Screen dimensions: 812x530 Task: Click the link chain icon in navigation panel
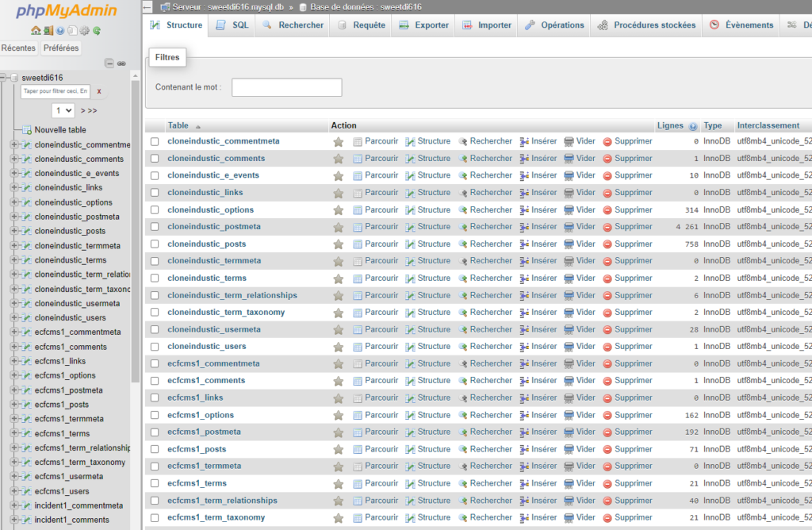point(121,63)
